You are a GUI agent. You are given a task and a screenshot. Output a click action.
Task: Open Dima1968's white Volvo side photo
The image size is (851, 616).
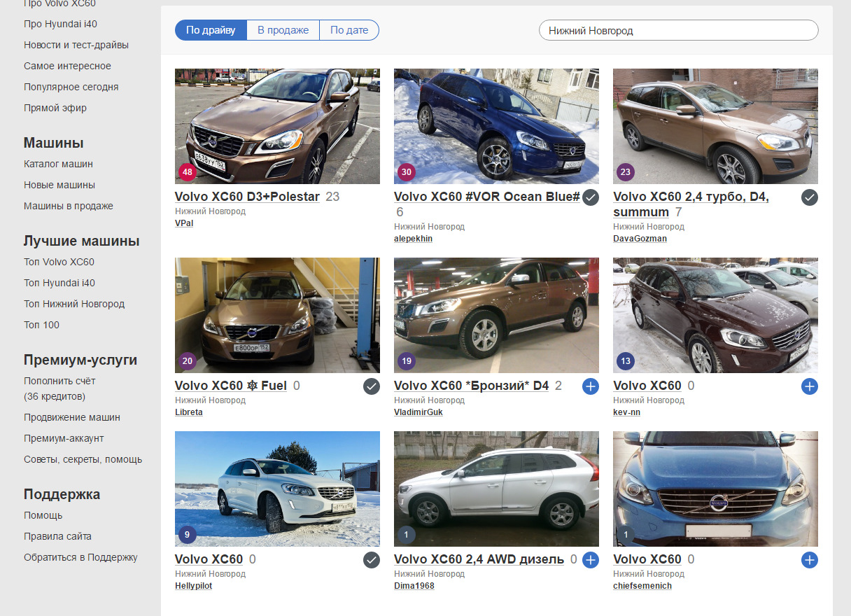(x=496, y=489)
